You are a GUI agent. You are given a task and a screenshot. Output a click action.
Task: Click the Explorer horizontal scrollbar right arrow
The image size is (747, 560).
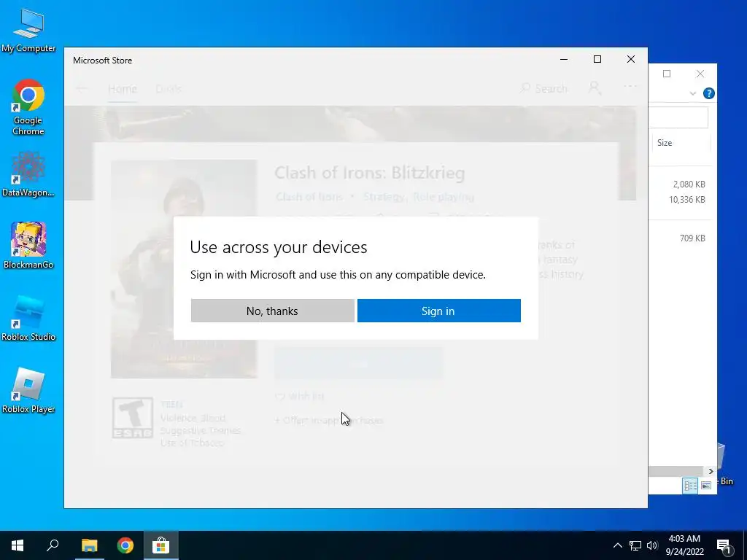[x=711, y=471]
